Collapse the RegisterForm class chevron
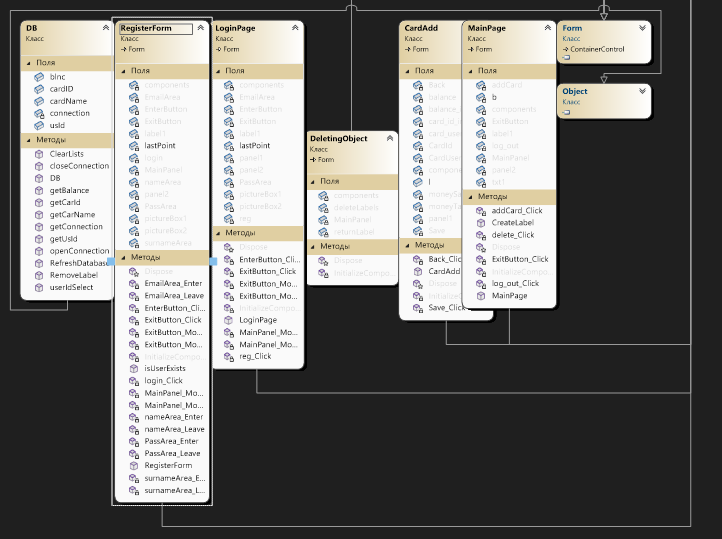The height and width of the screenshot is (539, 722). tap(201, 28)
